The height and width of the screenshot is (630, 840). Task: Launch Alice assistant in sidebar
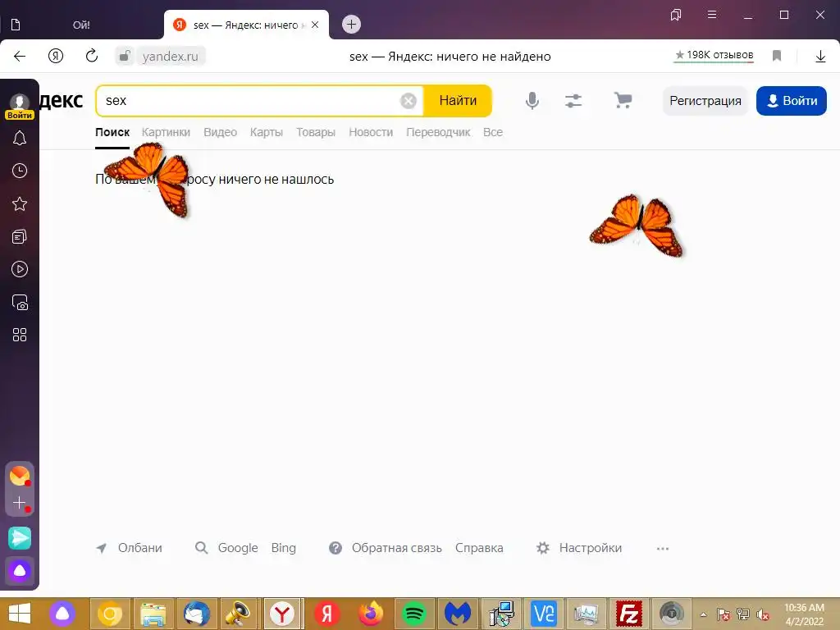[20, 571]
